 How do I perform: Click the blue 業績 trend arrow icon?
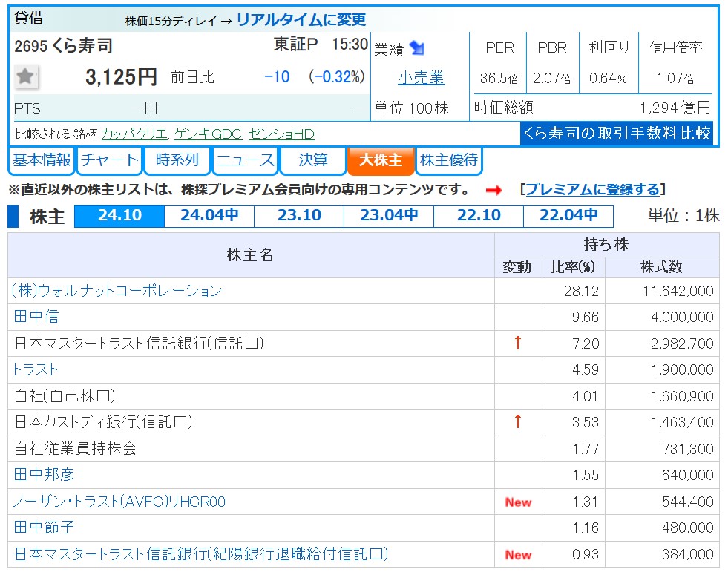click(417, 48)
